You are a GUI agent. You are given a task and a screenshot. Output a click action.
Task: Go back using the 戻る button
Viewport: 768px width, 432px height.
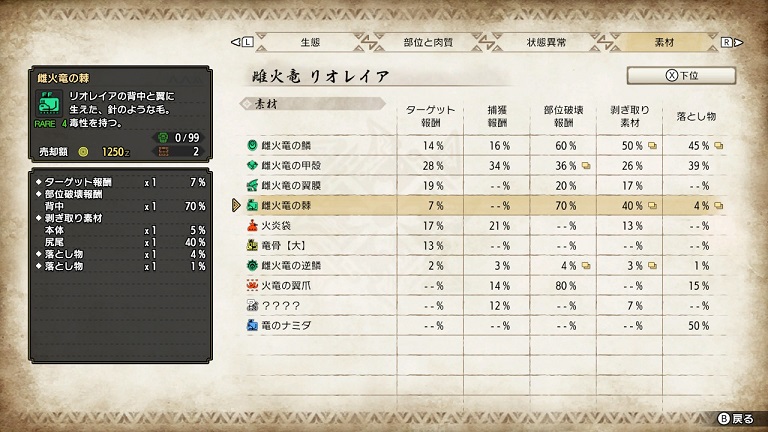coord(736,418)
